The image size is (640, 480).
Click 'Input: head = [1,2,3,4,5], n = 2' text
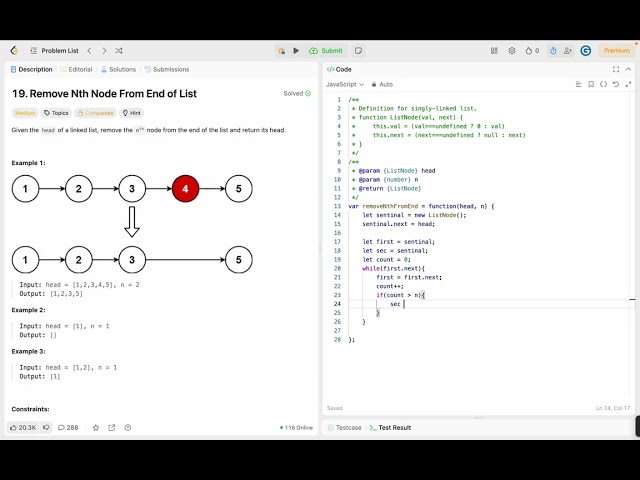[80, 285]
